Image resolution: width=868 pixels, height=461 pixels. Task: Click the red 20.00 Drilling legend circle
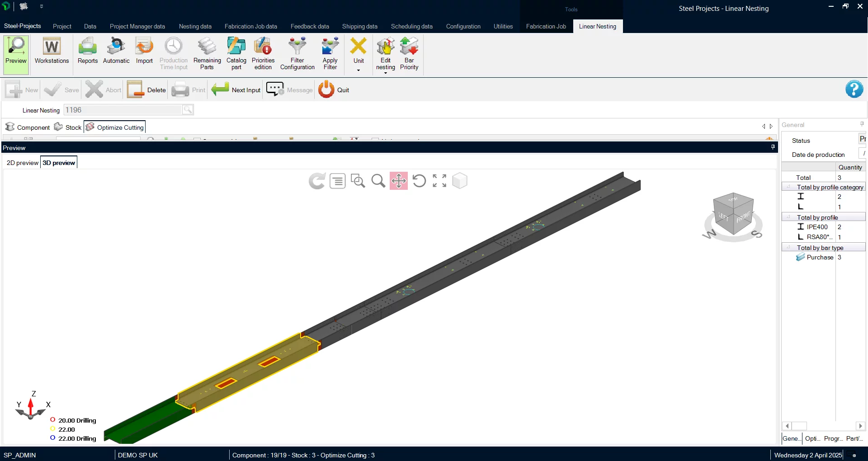coord(53,420)
